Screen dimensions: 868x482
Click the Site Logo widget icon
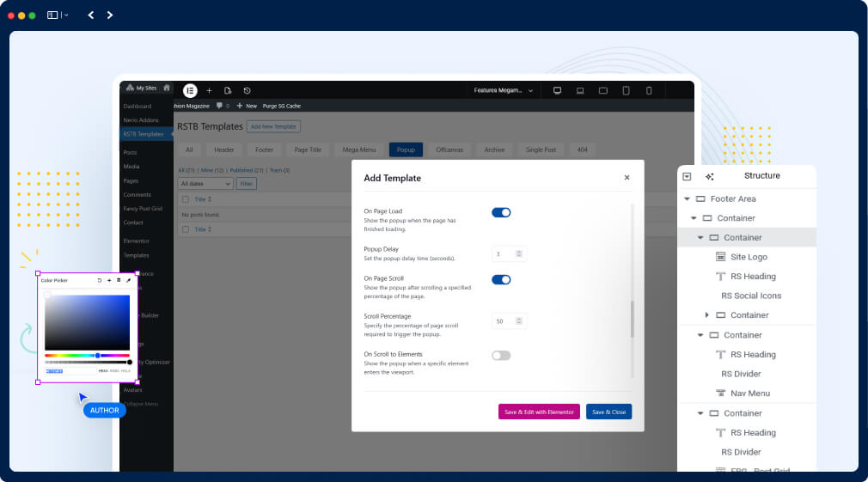coord(720,257)
